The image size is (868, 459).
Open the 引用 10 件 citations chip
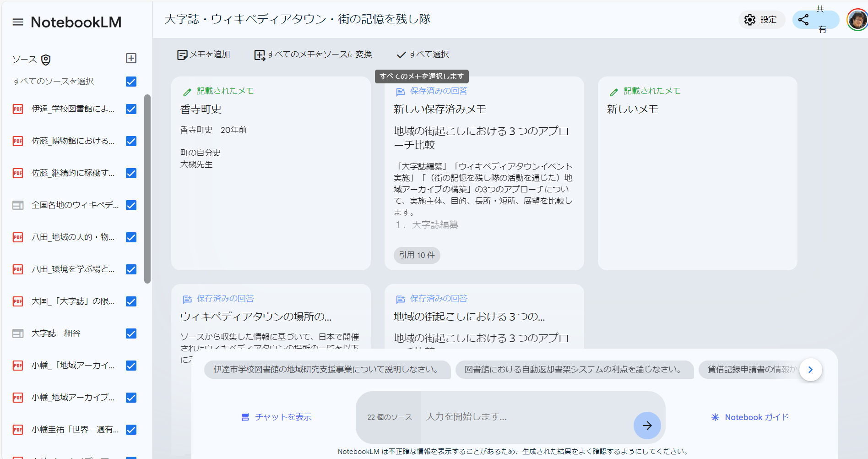click(x=417, y=255)
